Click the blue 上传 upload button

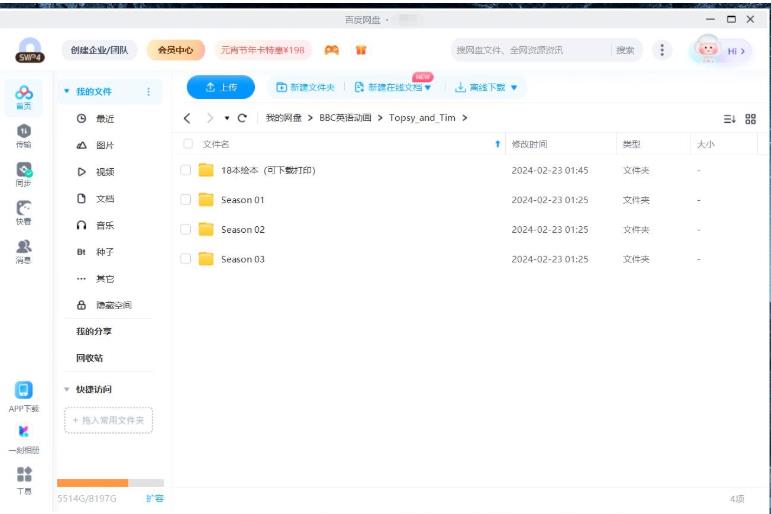[x=221, y=87]
